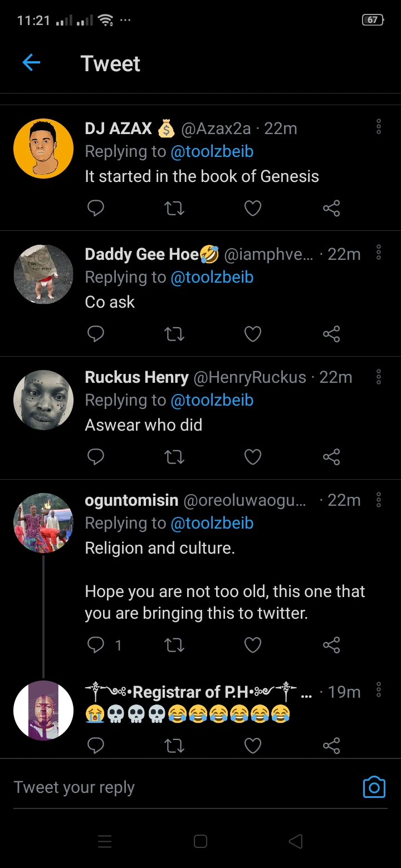This screenshot has width=401, height=868.
Task: Like Ruckus Henry's 'Aswear who did' tweet
Action: point(253,457)
